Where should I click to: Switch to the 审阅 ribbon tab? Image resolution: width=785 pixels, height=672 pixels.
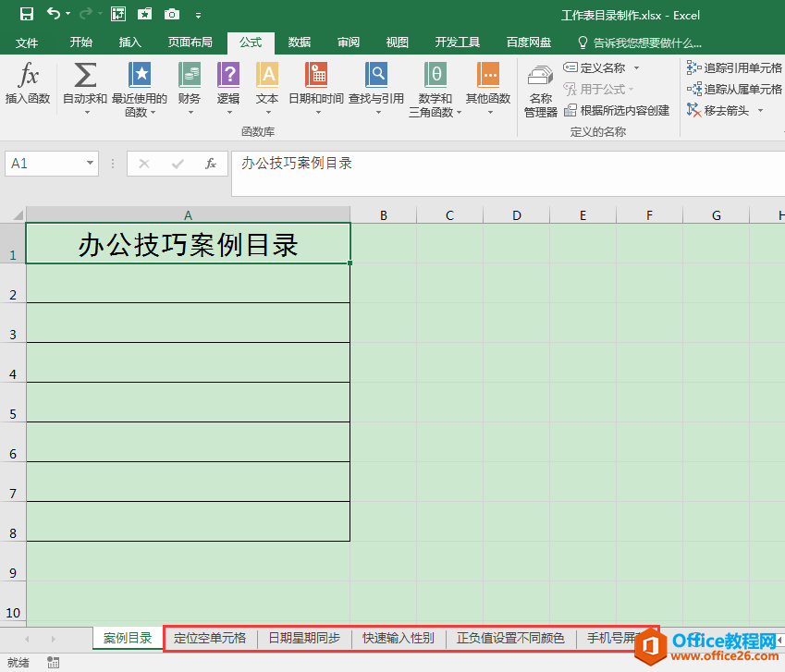pos(348,42)
